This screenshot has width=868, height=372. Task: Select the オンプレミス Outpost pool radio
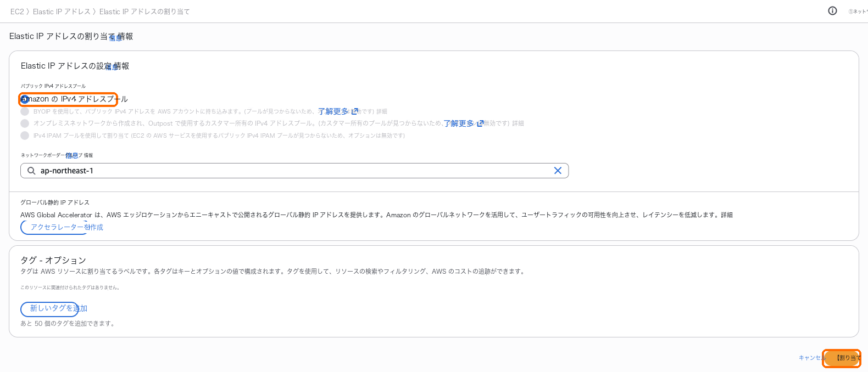point(25,123)
